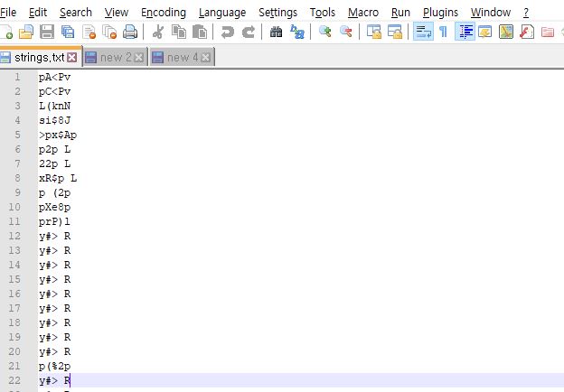The width and height of the screenshot is (564, 392).
Task: Open the Window menu
Action: click(491, 13)
